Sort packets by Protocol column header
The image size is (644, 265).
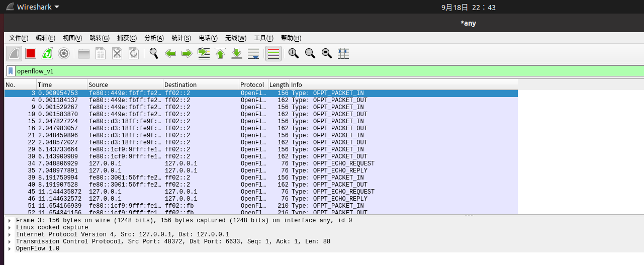[x=253, y=84]
